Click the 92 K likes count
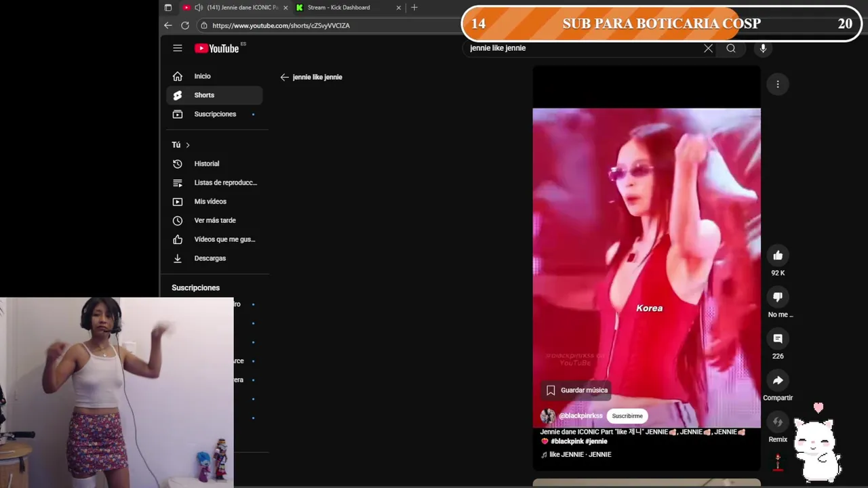868x488 pixels. [x=778, y=273]
